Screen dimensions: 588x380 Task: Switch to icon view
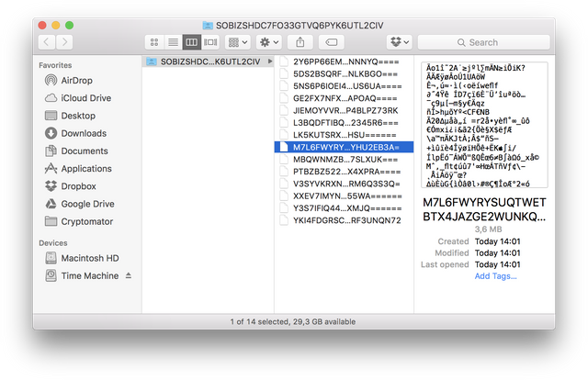coord(154,42)
